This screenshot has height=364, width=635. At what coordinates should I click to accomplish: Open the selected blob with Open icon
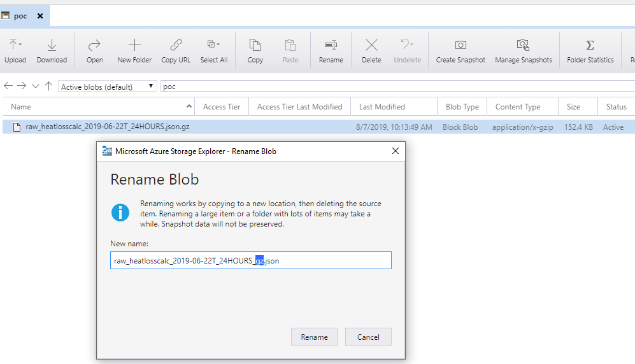(94, 45)
